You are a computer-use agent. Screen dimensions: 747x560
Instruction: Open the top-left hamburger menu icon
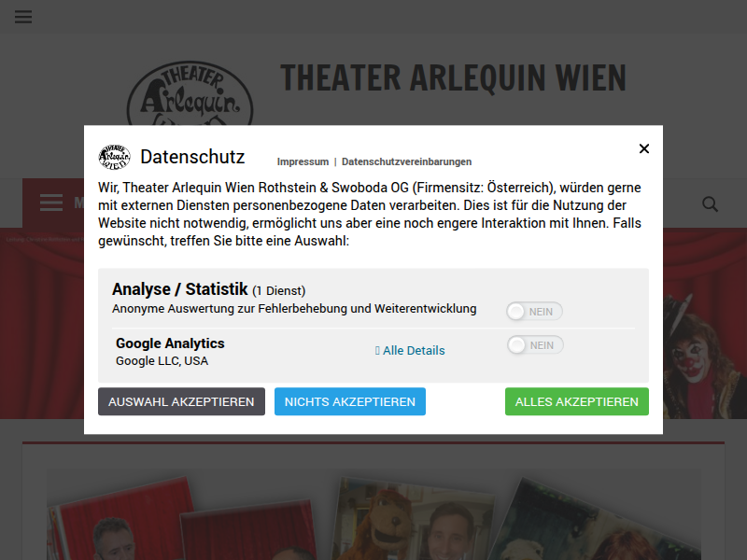point(23,17)
